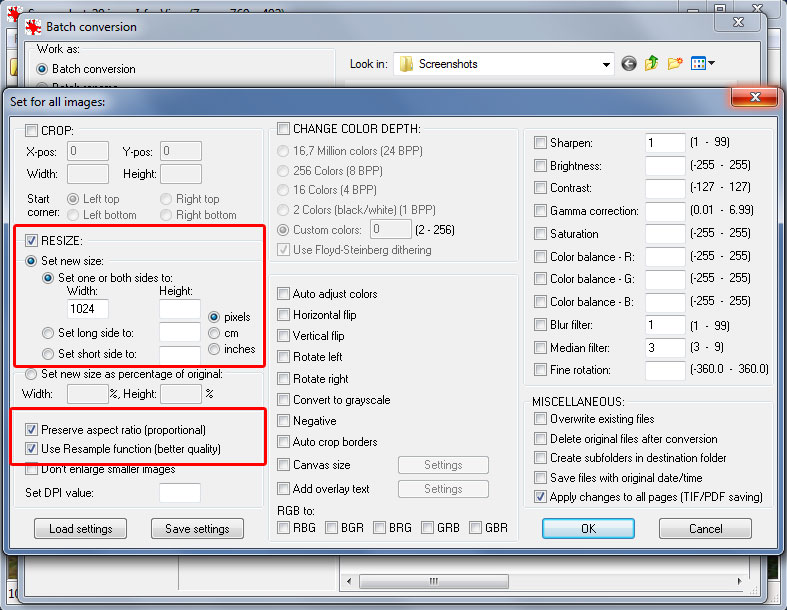787x610 pixels.
Task: Check Overwrite existing files option
Action: point(541,419)
